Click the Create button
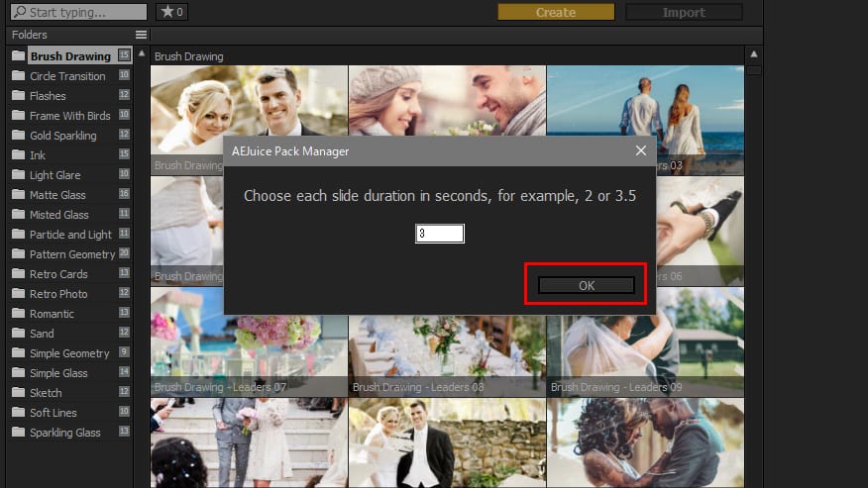 click(556, 12)
